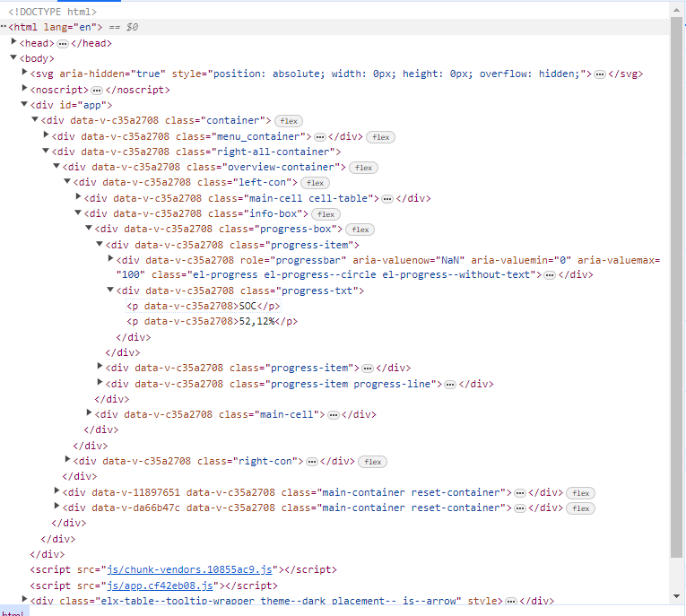The width and height of the screenshot is (686, 616).
Task: Click ellipsis icon in collapsed main-cell div
Action: tap(334, 415)
